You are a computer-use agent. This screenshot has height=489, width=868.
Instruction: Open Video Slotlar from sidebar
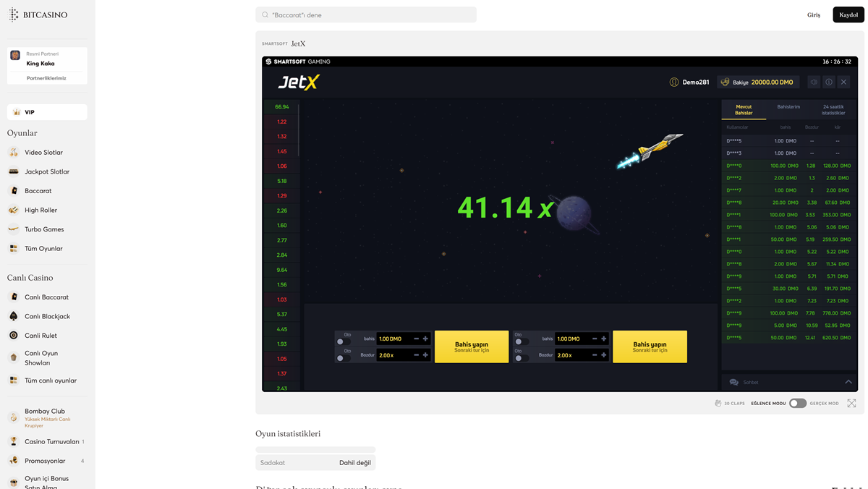click(x=43, y=153)
